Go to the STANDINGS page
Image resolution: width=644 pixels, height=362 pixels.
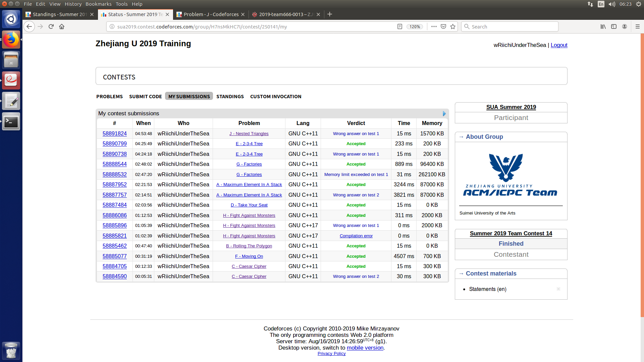pyautogui.click(x=230, y=97)
